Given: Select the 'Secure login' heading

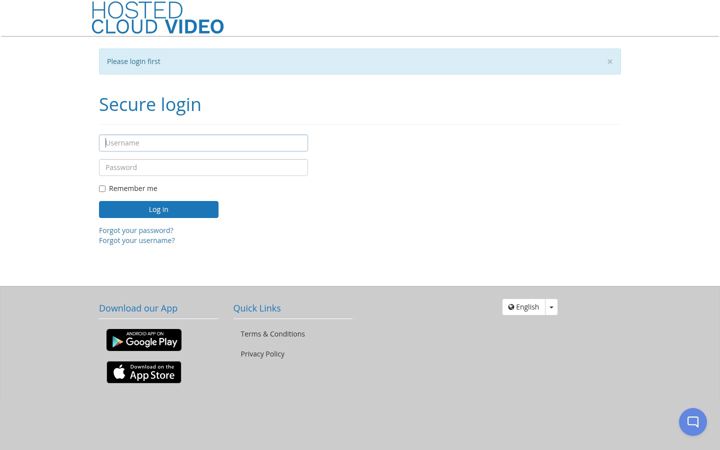Looking at the screenshot, I should [x=150, y=105].
